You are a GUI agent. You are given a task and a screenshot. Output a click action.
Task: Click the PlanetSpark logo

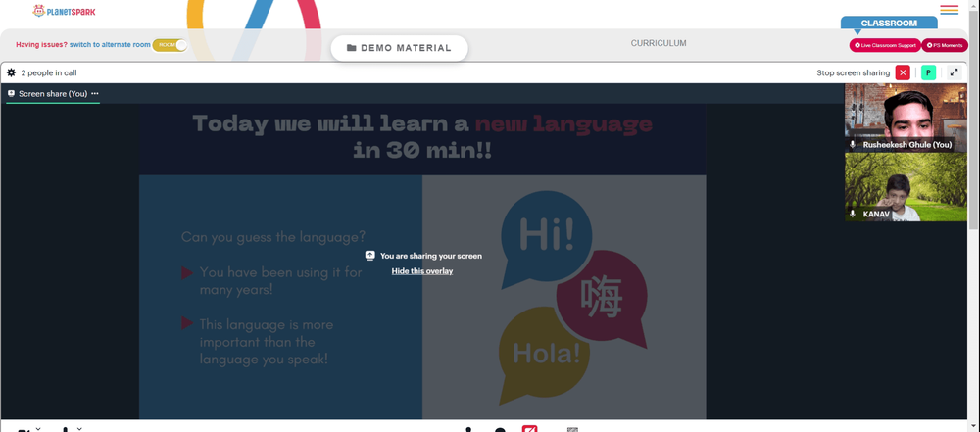coord(64,11)
